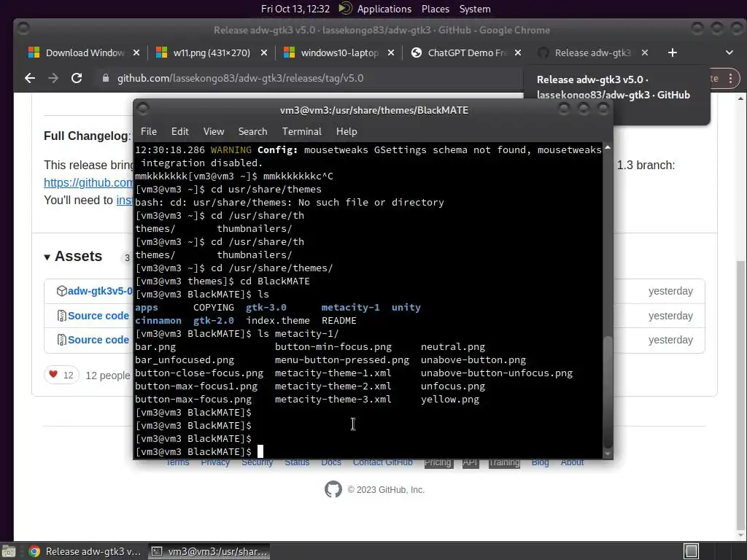Open the Applications panel menu
Screen dimensions: 747x560
coord(384,9)
